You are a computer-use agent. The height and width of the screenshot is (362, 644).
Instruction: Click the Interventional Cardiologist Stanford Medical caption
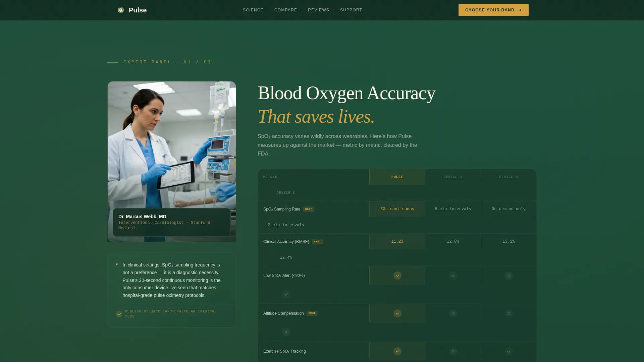point(164,225)
